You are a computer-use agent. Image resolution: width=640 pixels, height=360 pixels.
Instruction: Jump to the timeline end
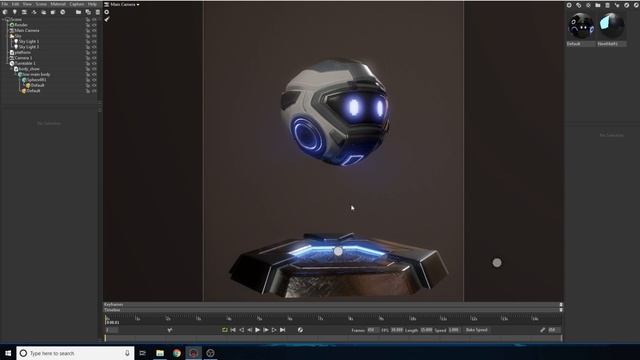[282, 330]
